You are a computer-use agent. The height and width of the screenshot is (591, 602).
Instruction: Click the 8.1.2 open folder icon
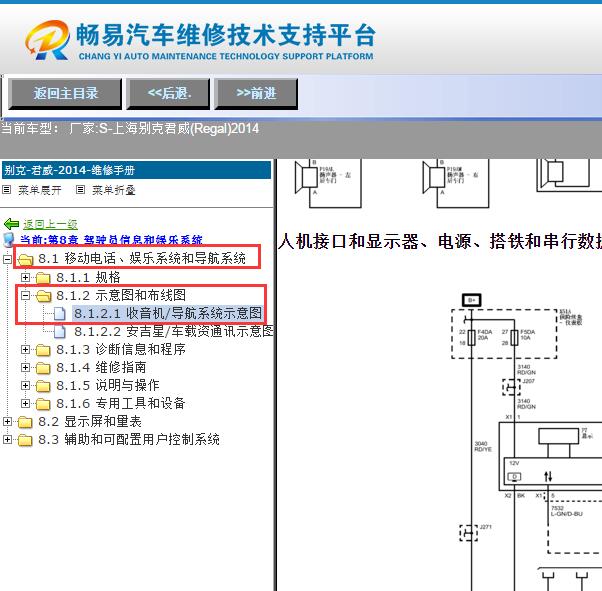[x=43, y=296]
